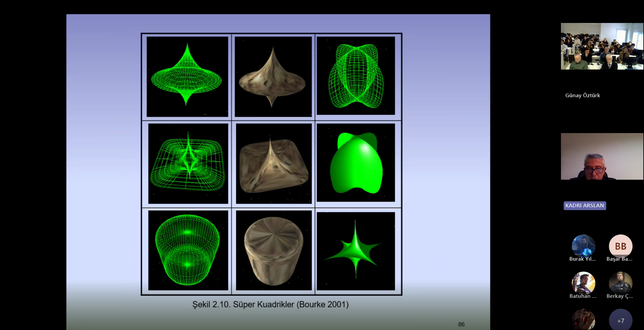Viewport: 644px width, 330px height.
Task: Select the solid green star-shaped superquadric
Action: (356, 251)
